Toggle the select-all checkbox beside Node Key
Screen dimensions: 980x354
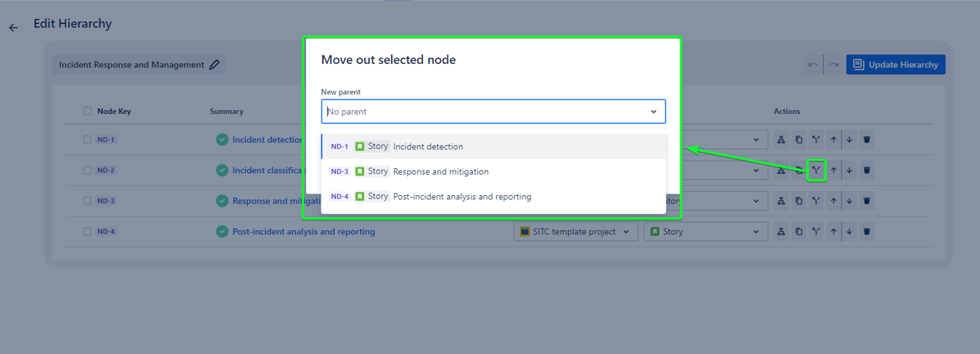(87, 111)
